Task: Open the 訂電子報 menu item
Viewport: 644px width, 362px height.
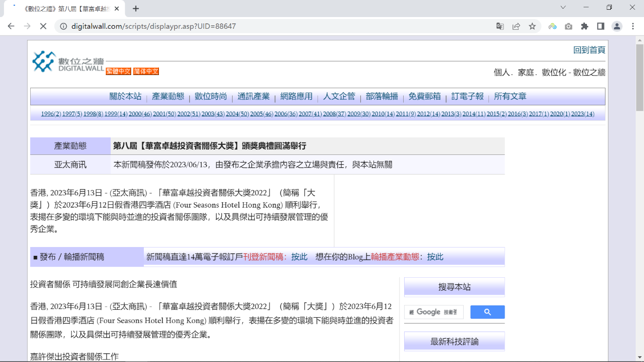Action: pos(468,96)
